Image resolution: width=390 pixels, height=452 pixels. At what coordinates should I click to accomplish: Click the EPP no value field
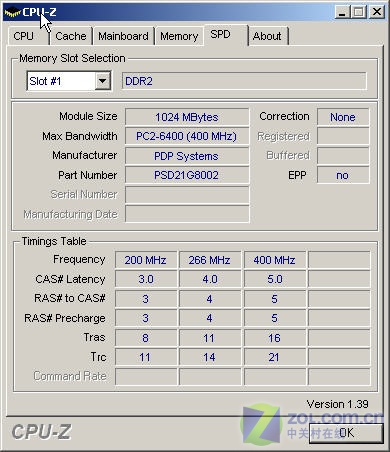click(x=343, y=175)
